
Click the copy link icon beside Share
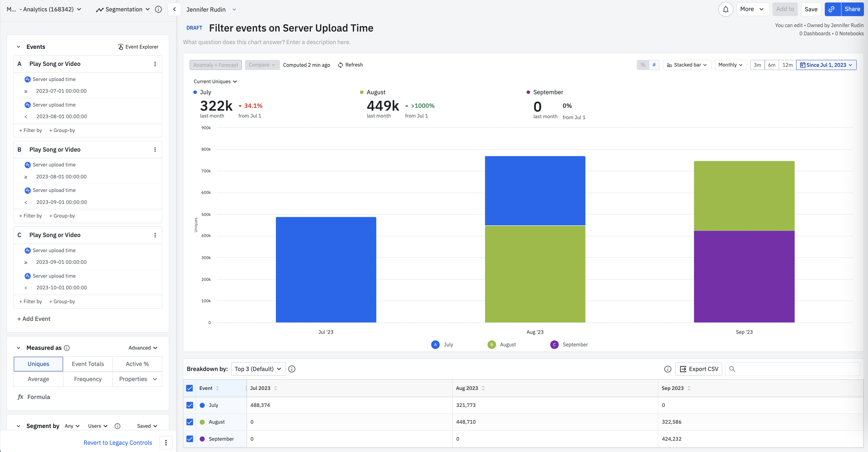[x=832, y=9]
